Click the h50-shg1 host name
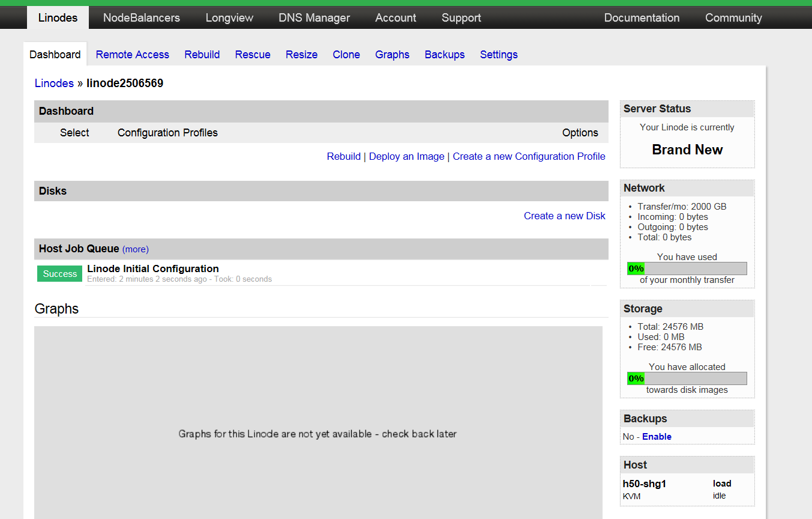The width and height of the screenshot is (812, 519). tap(645, 484)
